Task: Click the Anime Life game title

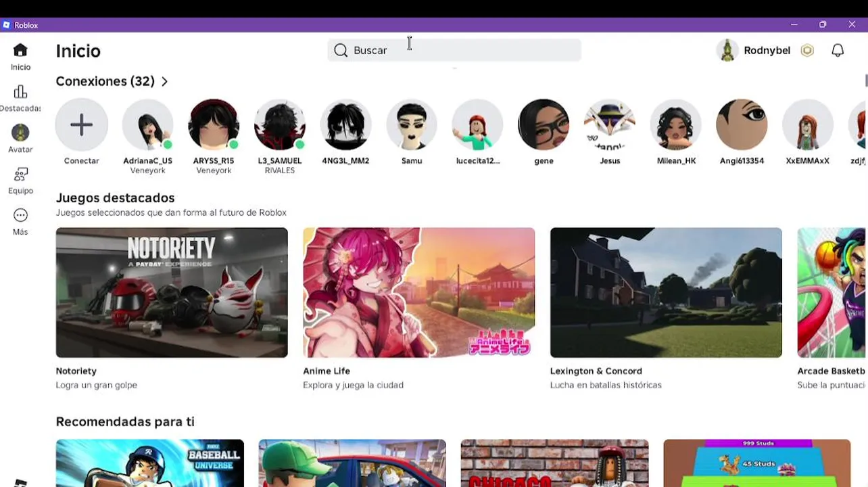Action: 327,371
